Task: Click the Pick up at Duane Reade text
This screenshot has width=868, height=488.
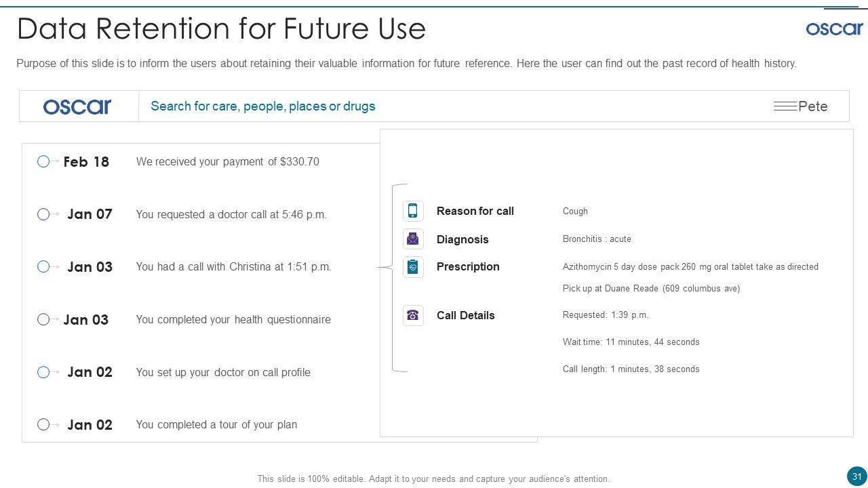Action: pyautogui.click(x=651, y=289)
